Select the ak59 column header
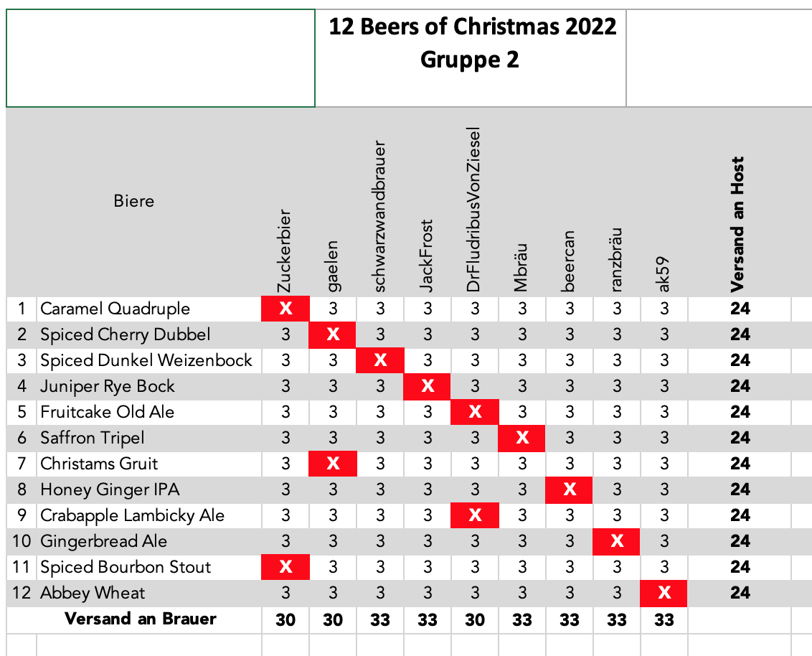 tap(664, 273)
